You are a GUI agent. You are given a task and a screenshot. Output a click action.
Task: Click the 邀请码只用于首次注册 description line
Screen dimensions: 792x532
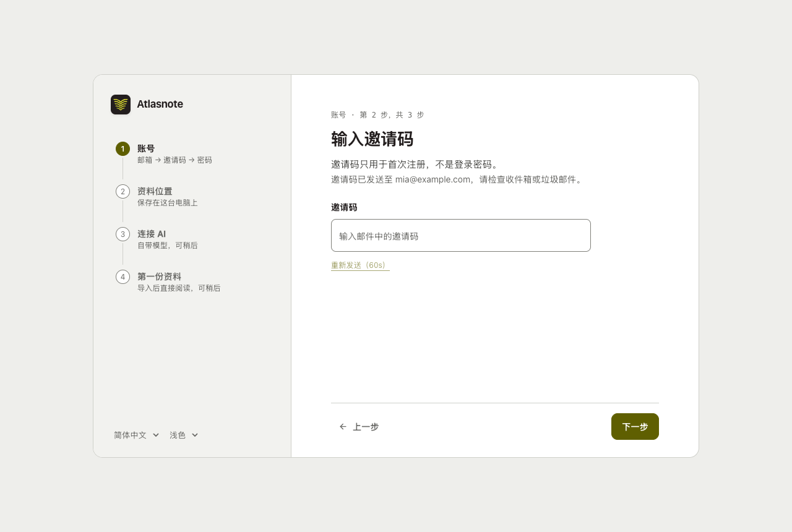pyautogui.click(x=415, y=165)
